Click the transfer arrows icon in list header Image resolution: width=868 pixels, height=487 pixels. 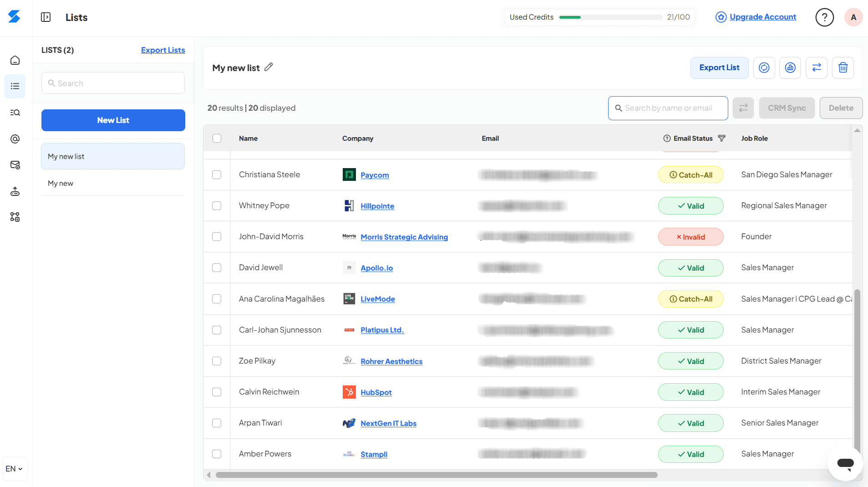tap(816, 68)
